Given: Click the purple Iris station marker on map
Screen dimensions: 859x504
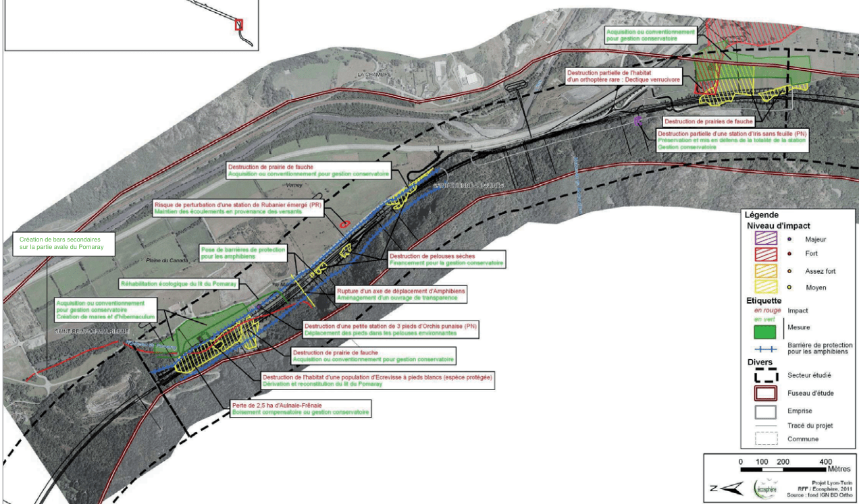Looking at the screenshot, I should [637, 121].
